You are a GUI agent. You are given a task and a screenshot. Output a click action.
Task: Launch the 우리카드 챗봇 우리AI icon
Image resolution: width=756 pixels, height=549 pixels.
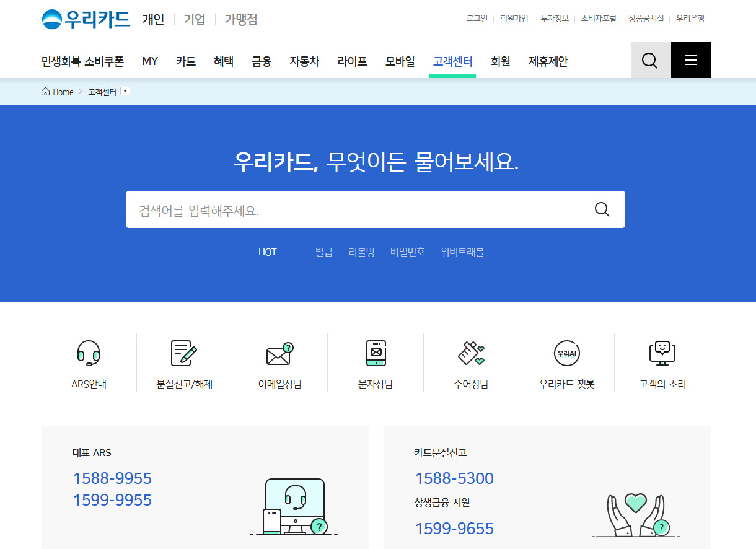coord(566,353)
